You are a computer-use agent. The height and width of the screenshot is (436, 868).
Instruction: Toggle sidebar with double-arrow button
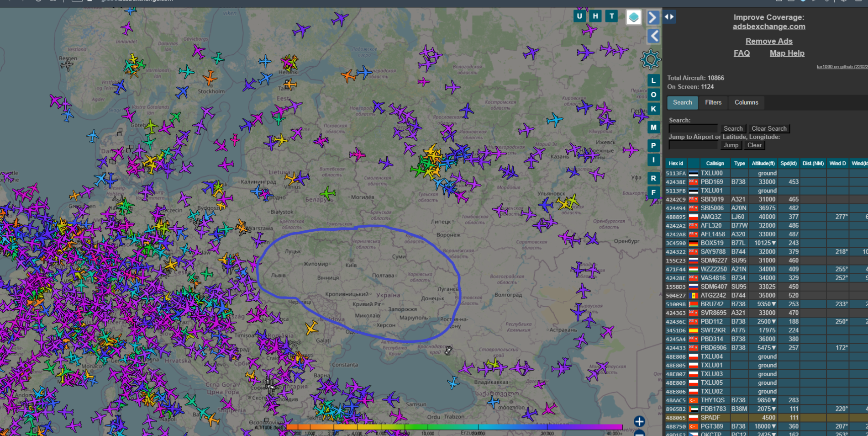[669, 17]
